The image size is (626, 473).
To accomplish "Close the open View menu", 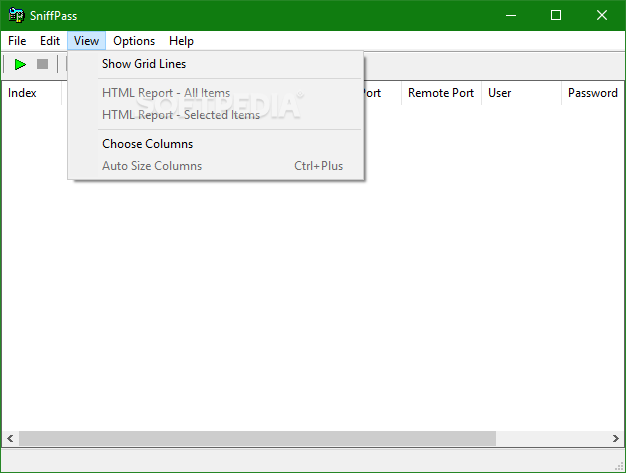I will pyautogui.click(x=87, y=41).
